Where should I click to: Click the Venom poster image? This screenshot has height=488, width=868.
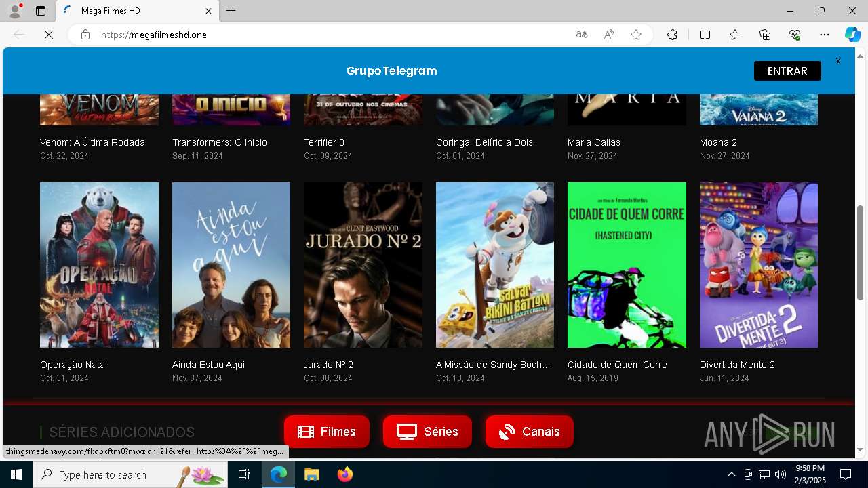[99, 110]
